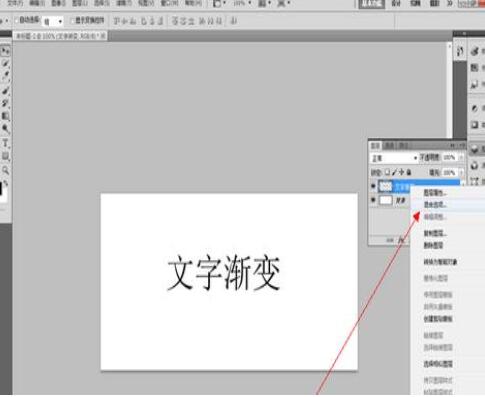The image size is (485, 397).
Task: Open the 窗口 (Window) menu
Action: click(x=170, y=3)
